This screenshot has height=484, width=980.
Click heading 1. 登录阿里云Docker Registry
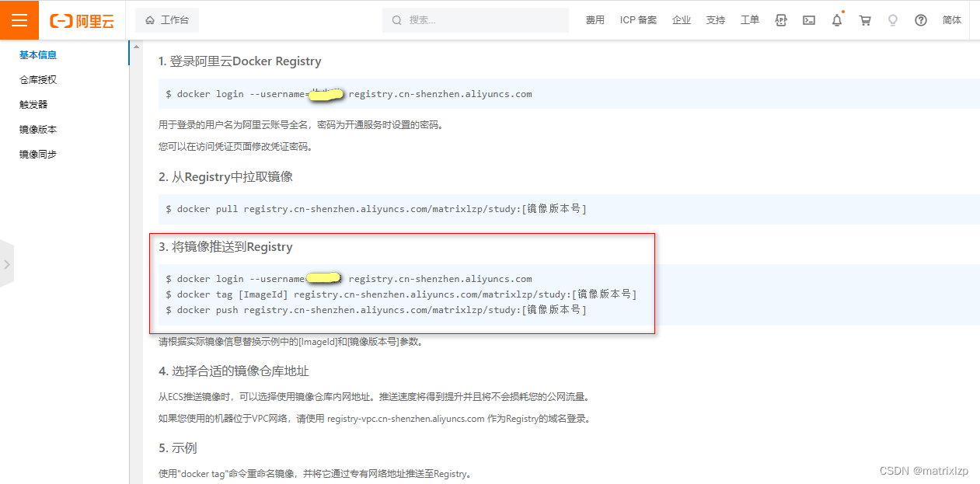[240, 61]
